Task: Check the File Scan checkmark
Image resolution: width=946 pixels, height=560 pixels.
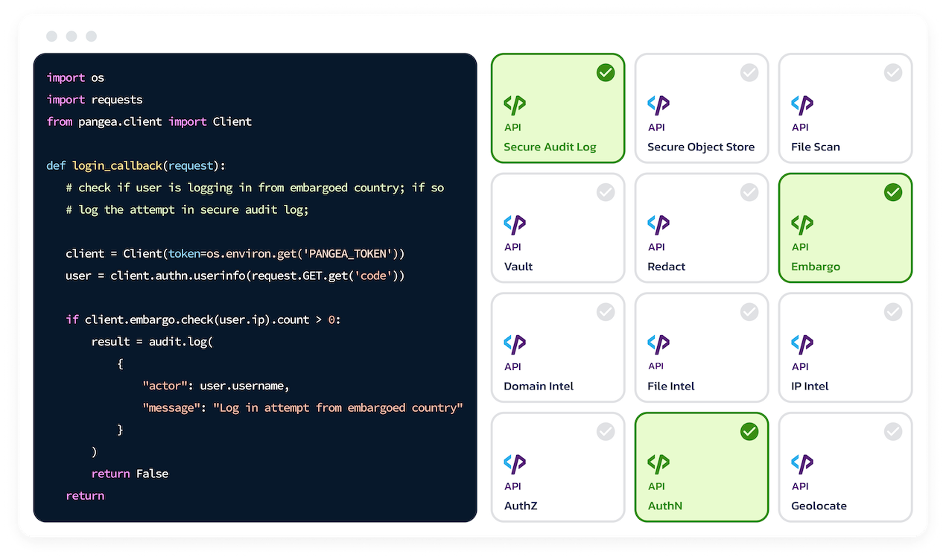Action: coord(893,73)
